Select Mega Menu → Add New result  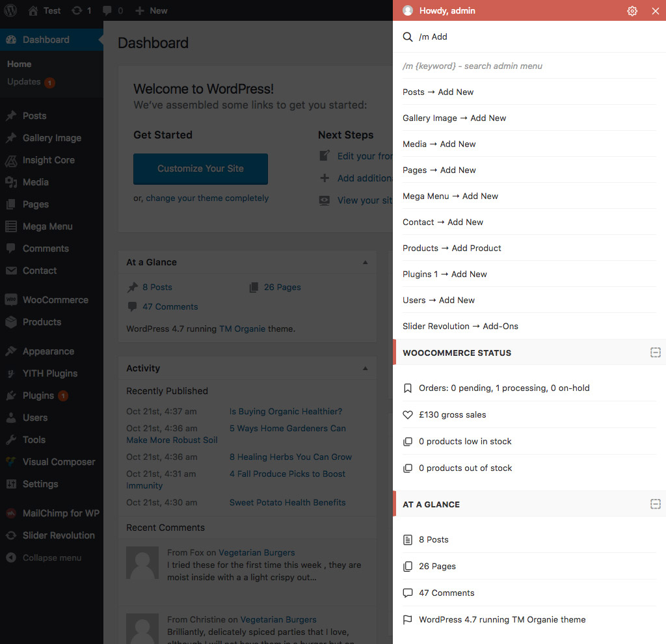(x=529, y=196)
